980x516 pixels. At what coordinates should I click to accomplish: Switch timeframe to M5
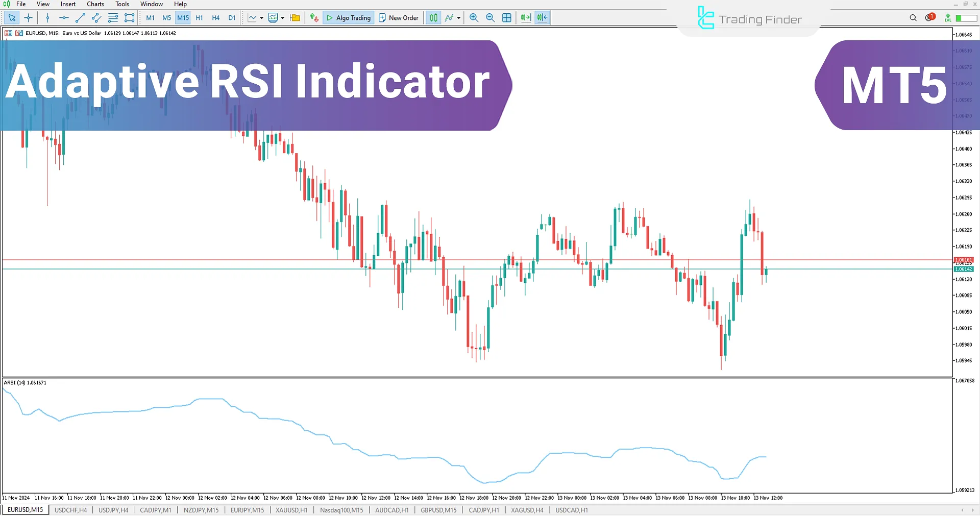166,18
